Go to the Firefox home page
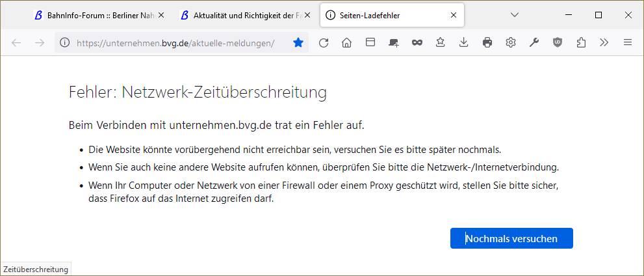This screenshot has width=644, height=276. [346, 42]
